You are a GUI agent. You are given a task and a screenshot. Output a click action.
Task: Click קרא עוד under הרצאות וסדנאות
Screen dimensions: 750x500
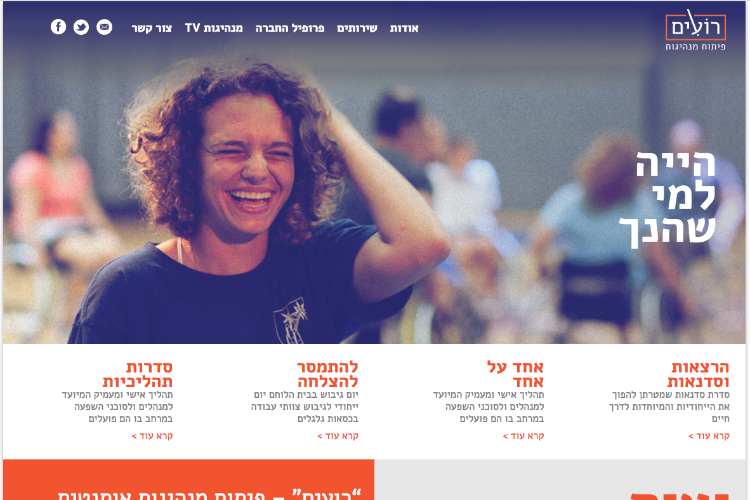(709, 436)
